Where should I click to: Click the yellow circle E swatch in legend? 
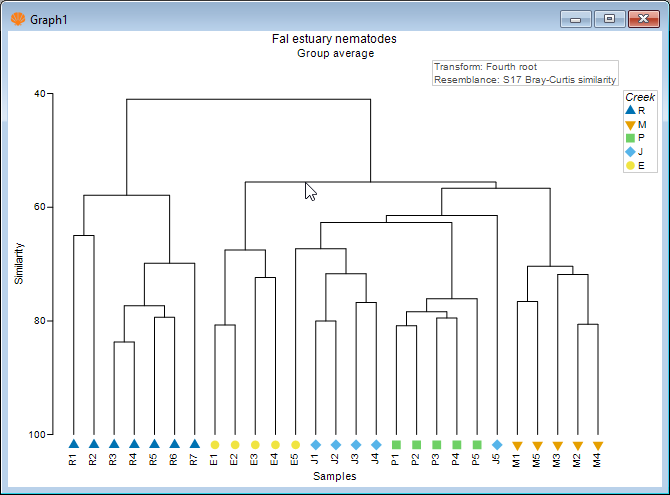630,165
